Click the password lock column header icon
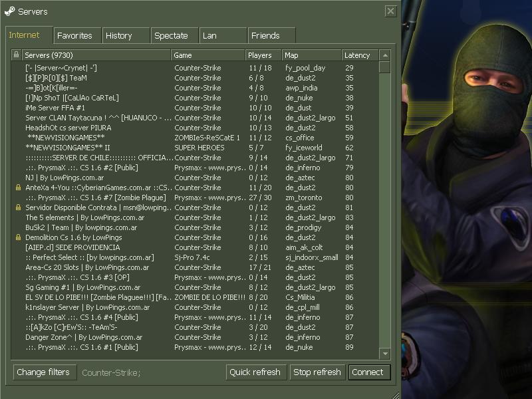 [x=16, y=55]
